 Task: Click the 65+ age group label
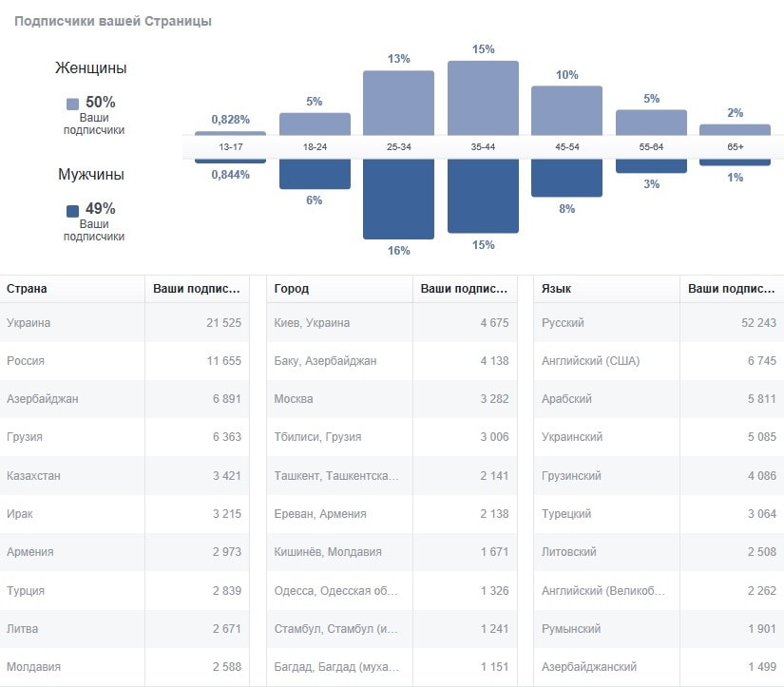(x=735, y=148)
